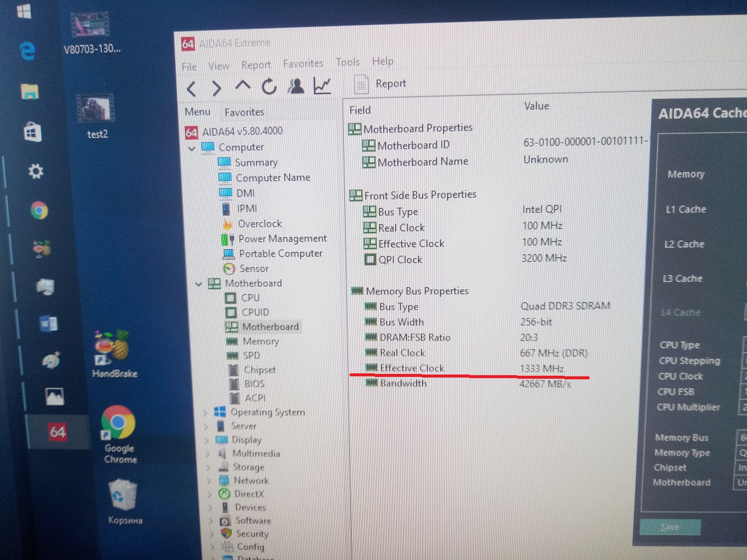Select the Motherboard ID row

point(506,144)
